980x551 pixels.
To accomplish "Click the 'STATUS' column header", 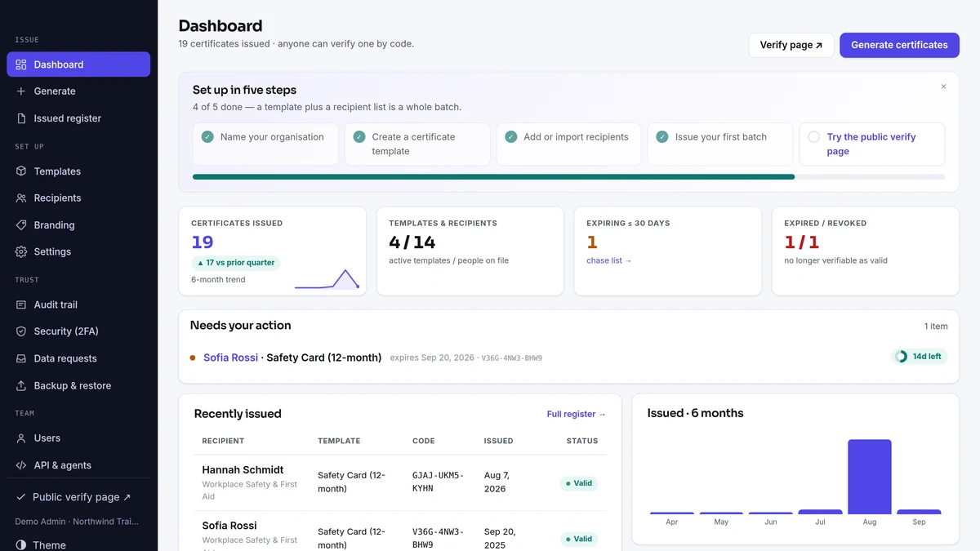I will (x=582, y=441).
